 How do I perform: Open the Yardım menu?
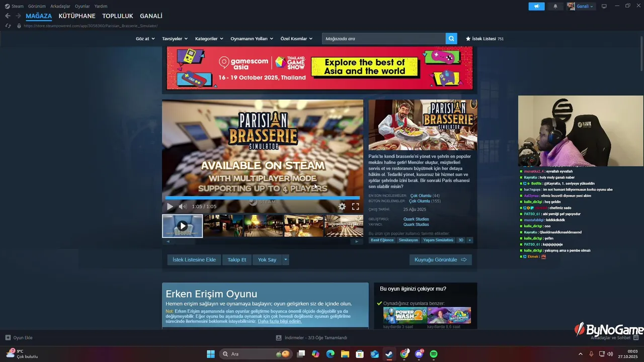click(101, 6)
